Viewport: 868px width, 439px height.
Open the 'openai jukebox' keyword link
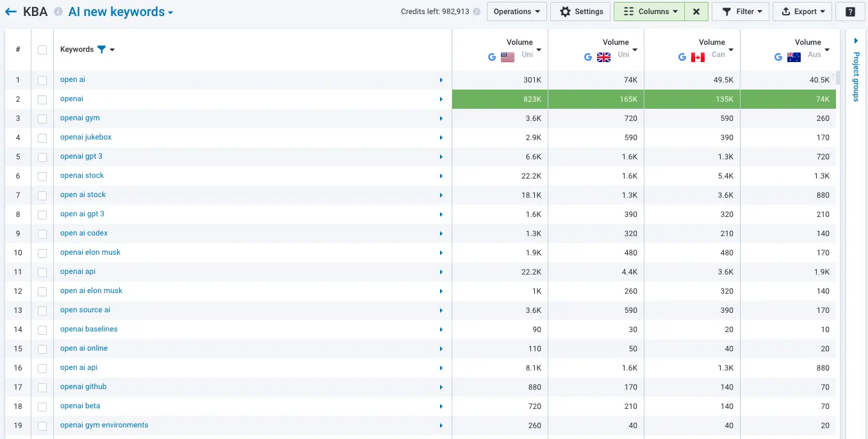click(x=86, y=137)
